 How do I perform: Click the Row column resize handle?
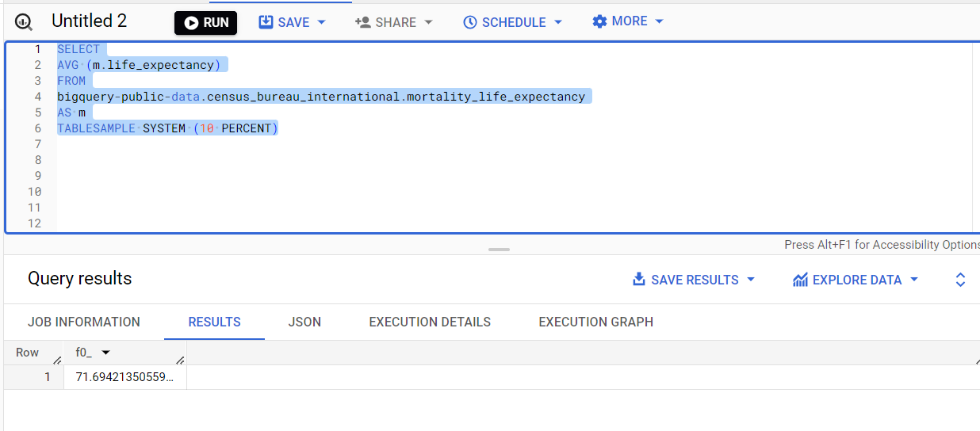pyautogui.click(x=57, y=360)
